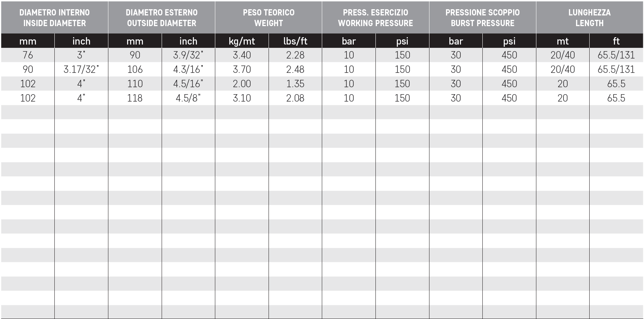The height and width of the screenshot is (319, 644).
Task: Select the ft length column subheader
Action: pyautogui.click(x=616, y=41)
